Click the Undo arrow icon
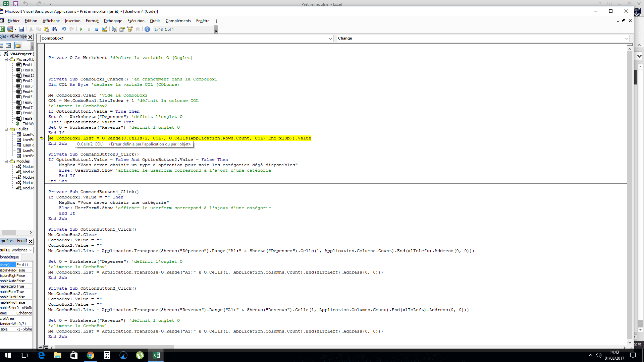644x362 pixels. coord(64,29)
